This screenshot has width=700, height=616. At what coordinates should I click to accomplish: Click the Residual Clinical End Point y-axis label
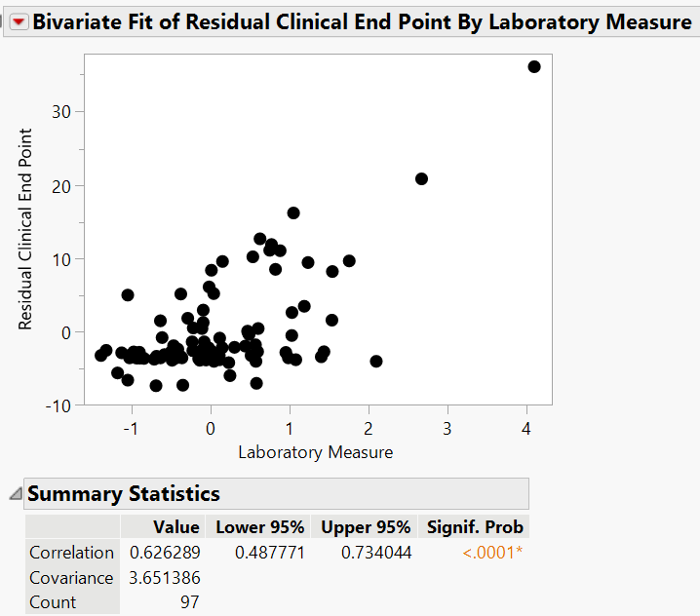click(x=26, y=229)
